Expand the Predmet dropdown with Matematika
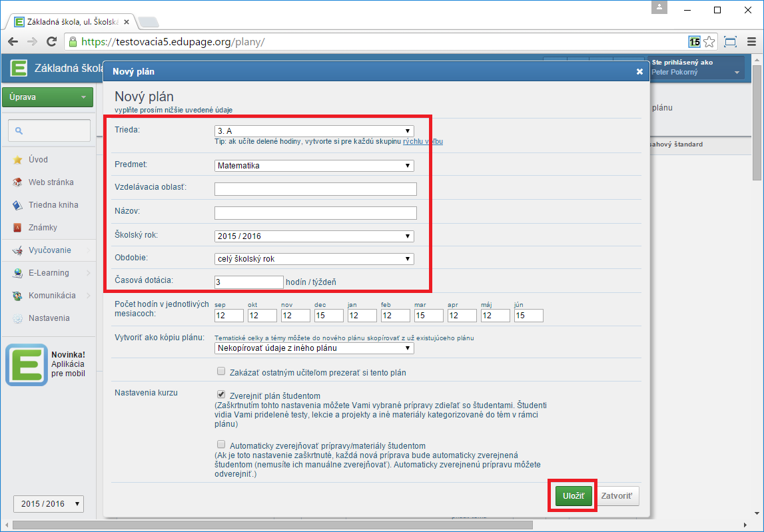Screen dimensions: 764x532 (x=314, y=166)
